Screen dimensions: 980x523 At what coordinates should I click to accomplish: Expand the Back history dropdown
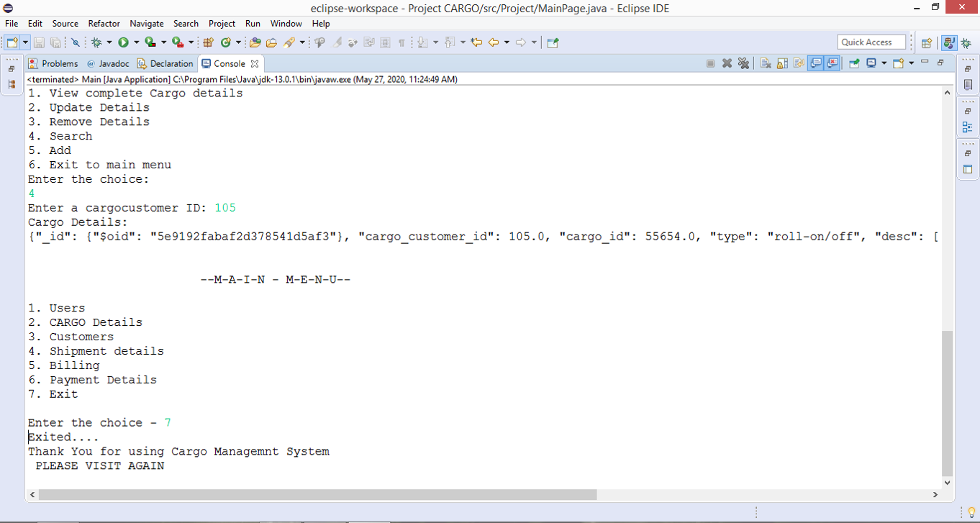(x=507, y=42)
